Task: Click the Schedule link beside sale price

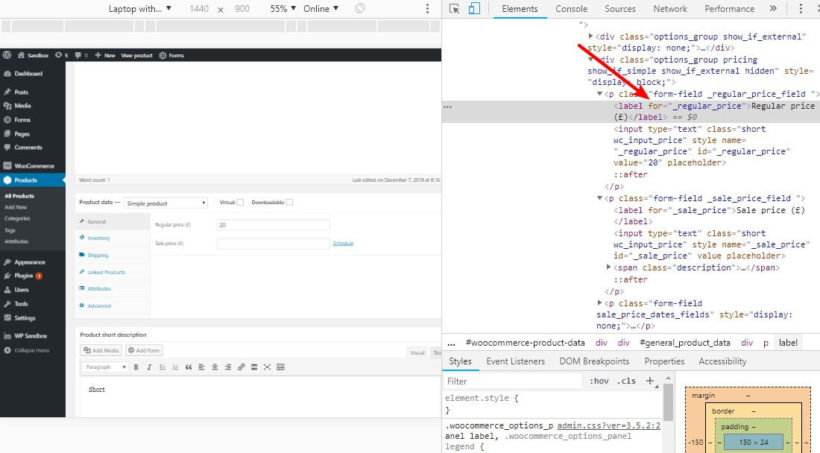Action: 343,243
